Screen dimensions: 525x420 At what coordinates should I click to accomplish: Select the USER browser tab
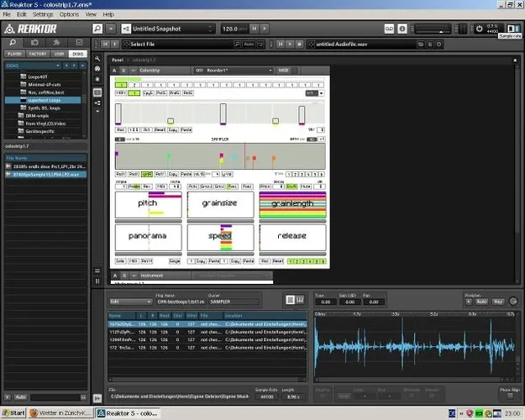(x=60, y=54)
